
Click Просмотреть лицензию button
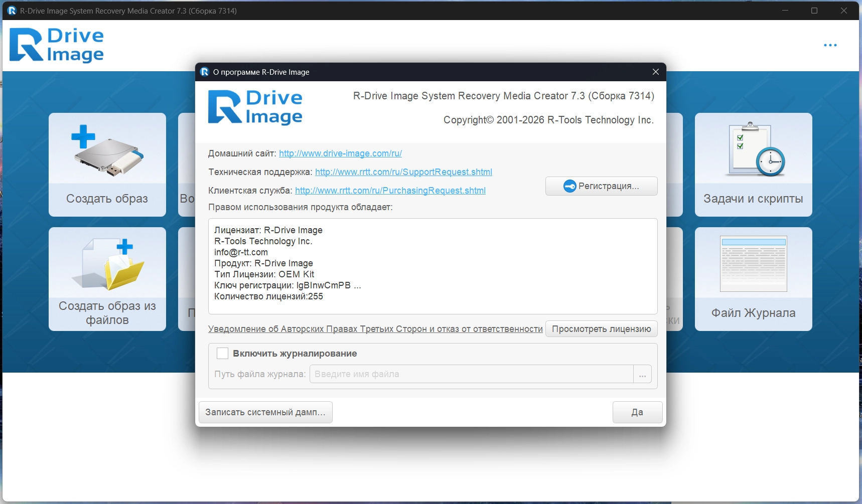click(602, 329)
